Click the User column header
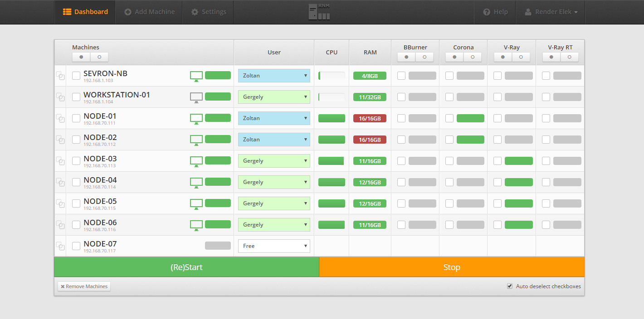This screenshot has width=644, height=319. [274, 52]
